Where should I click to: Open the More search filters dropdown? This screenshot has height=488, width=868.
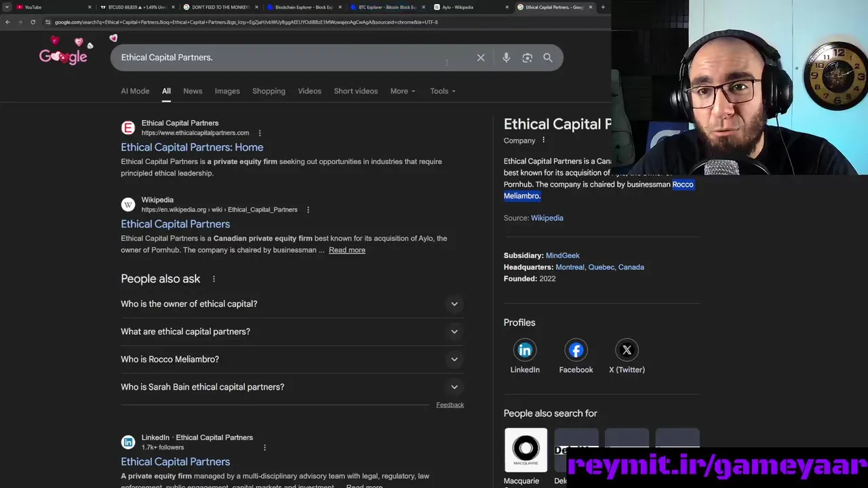(403, 91)
